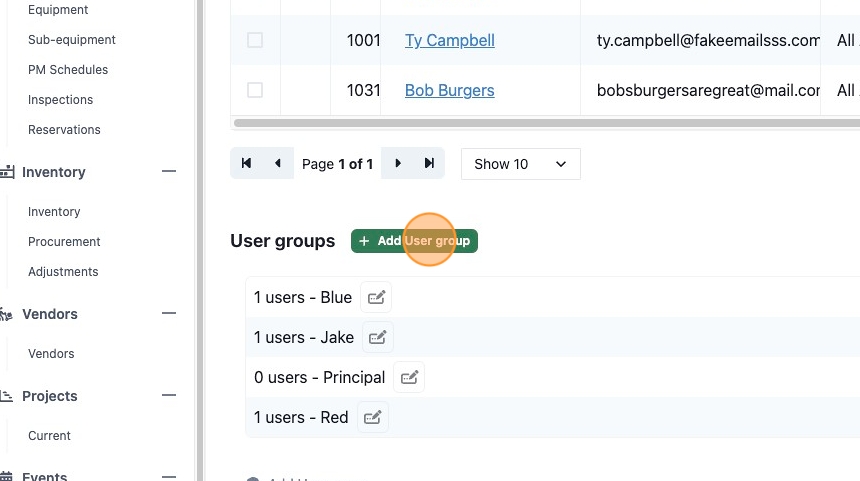The height and width of the screenshot is (481, 860).
Task: Click the '0 users - Principal' group row
Action: (553, 377)
